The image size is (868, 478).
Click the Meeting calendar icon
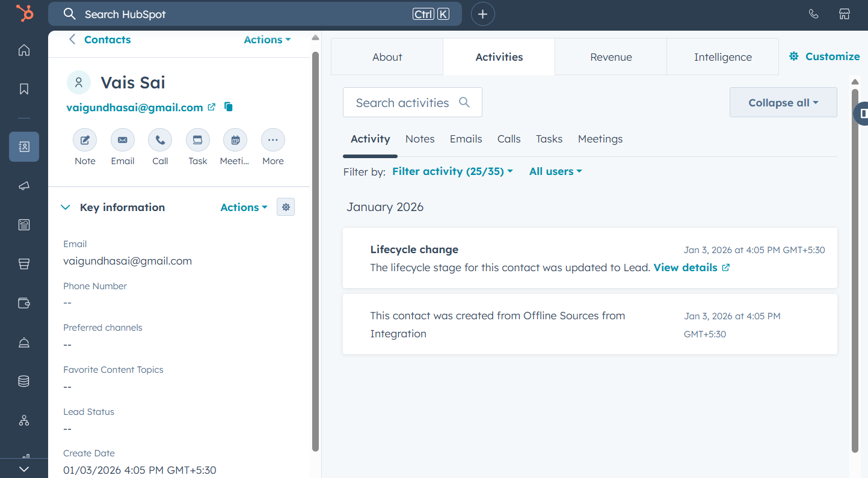point(235,140)
